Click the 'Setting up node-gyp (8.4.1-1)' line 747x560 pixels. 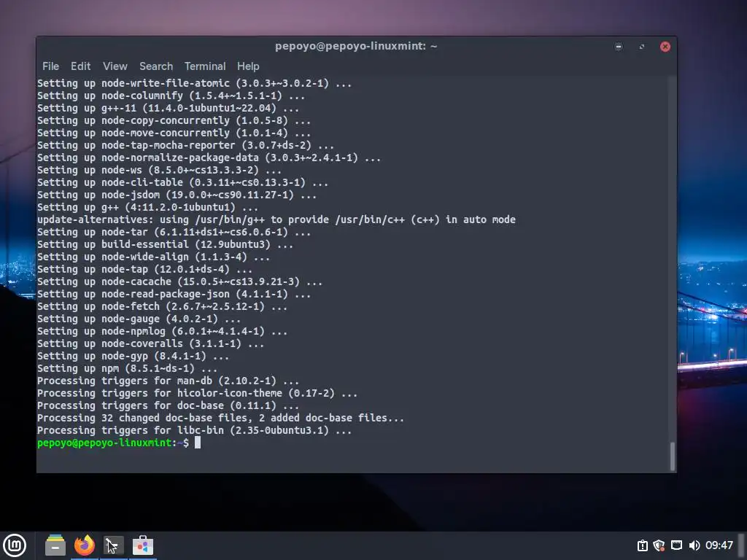click(133, 356)
